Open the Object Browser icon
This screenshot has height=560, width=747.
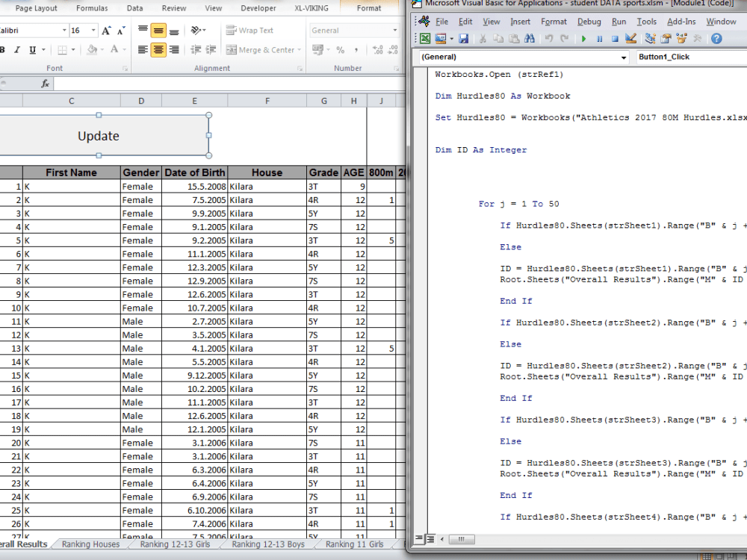point(682,40)
